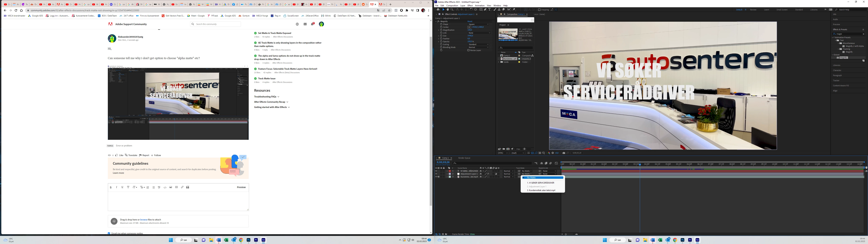This screenshot has width=868, height=244.
Task: Open the Shape dropdown set to Square
Action: click(x=478, y=24)
